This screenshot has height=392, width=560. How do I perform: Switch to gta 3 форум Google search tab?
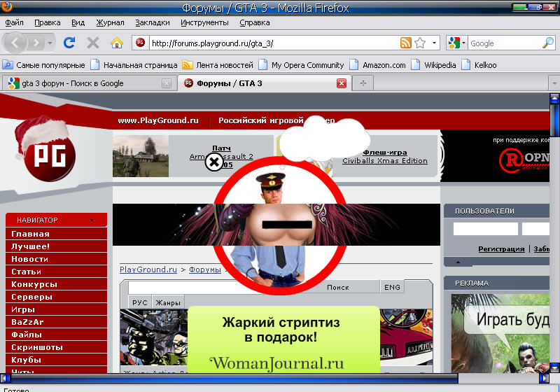pos(90,83)
